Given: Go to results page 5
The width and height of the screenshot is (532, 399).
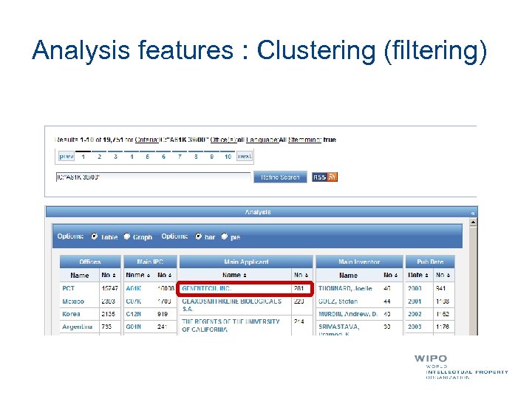Looking at the screenshot, I should (x=148, y=157).
